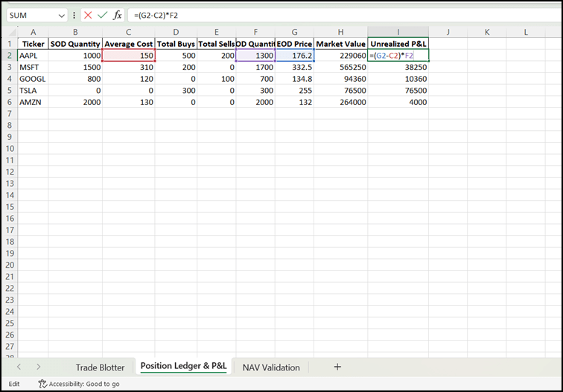
Task: Select column A header
Action: pyautogui.click(x=33, y=32)
